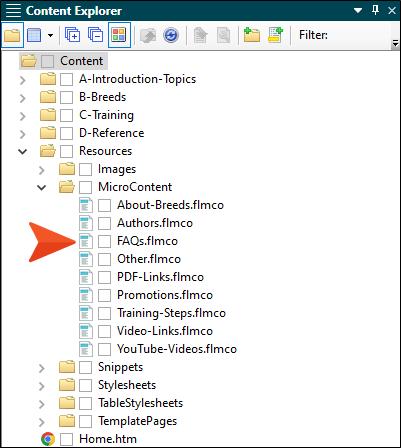Screen dimensions: 401x448
Task: Select the Authors.flmco file
Action: coord(155,223)
